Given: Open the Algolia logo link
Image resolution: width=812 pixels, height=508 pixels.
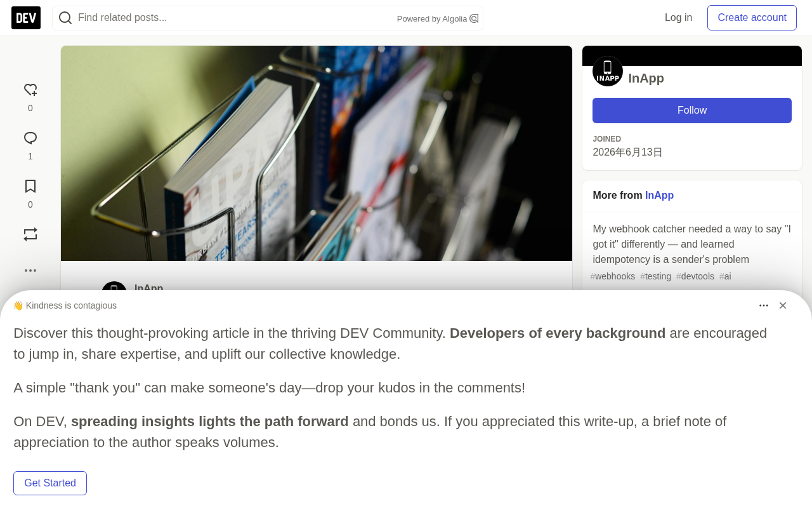Looking at the screenshot, I should (474, 18).
